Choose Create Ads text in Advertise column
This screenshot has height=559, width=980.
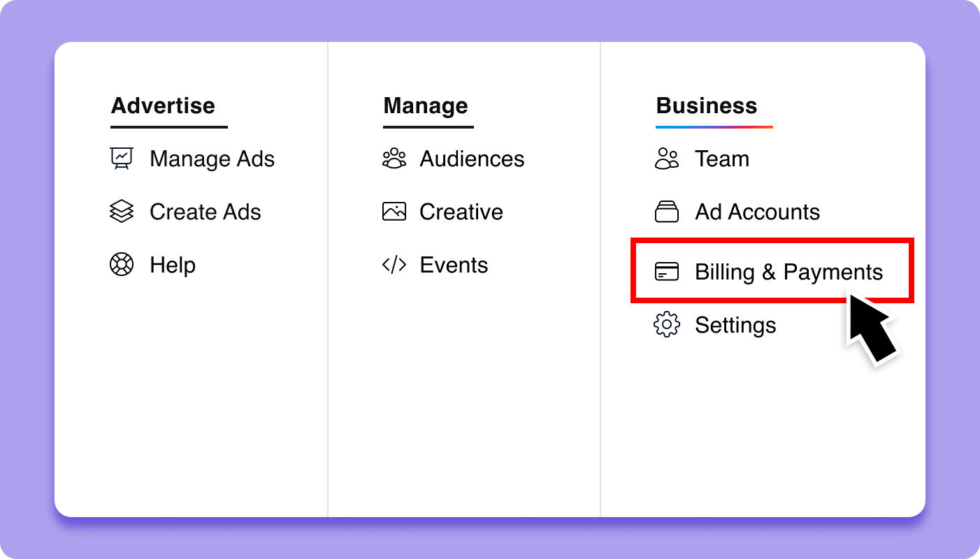[205, 212]
